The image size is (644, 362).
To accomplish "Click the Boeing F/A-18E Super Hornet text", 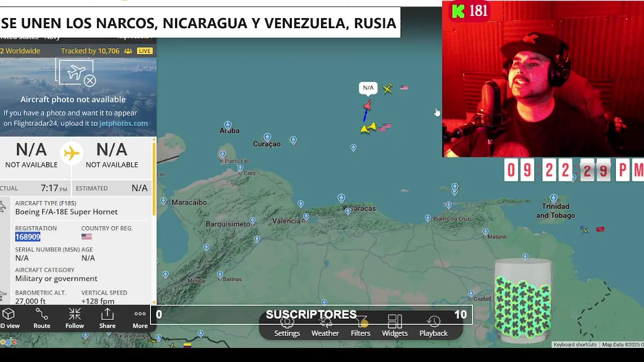I will pos(66,212).
